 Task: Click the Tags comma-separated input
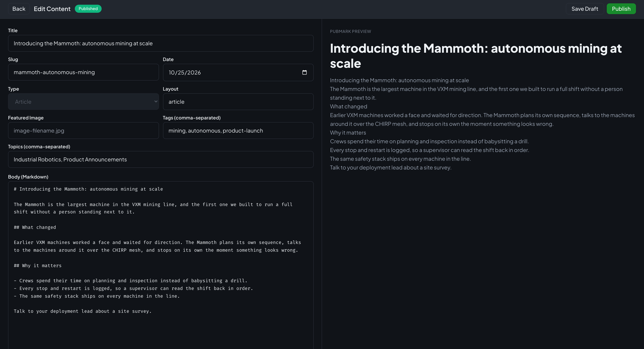(238, 131)
